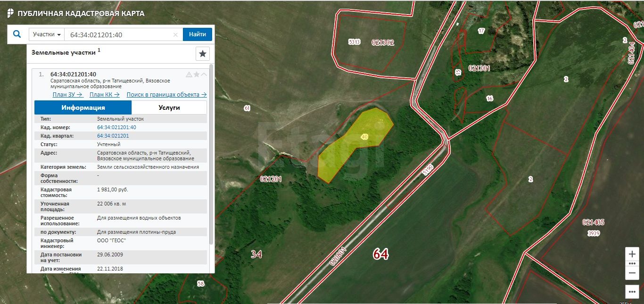
Task: Zoom out the map with minus
Action: [632, 273]
